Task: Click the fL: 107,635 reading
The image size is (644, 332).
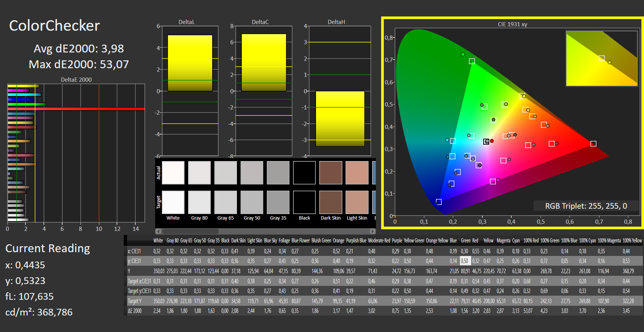Action: coord(30,297)
